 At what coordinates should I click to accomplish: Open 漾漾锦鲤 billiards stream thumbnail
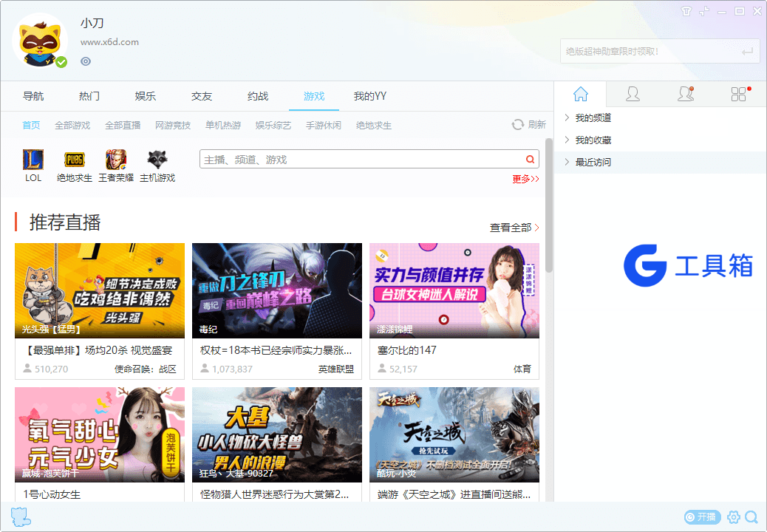point(454,290)
